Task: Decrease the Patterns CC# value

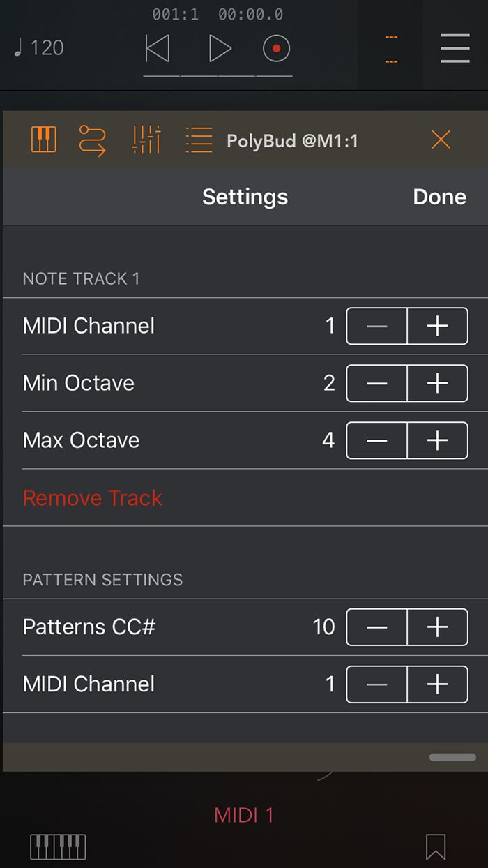Action: pos(376,627)
